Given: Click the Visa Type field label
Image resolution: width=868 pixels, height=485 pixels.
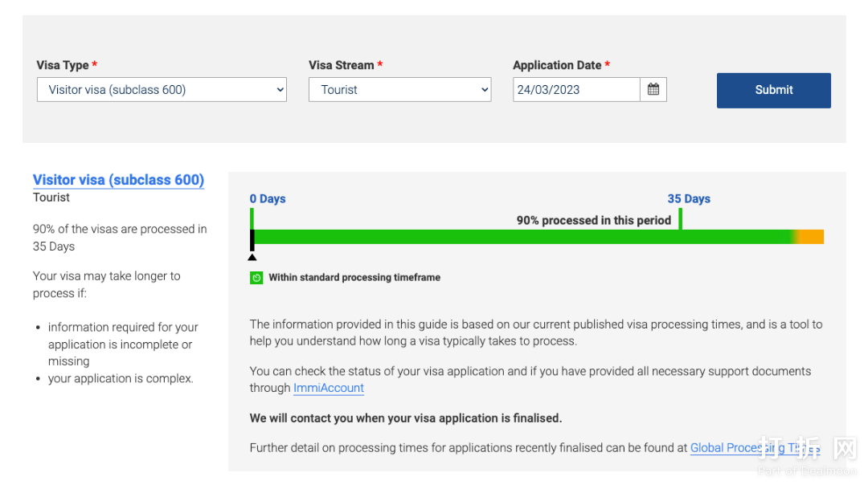Looking at the screenshot, I should point(62,65).
